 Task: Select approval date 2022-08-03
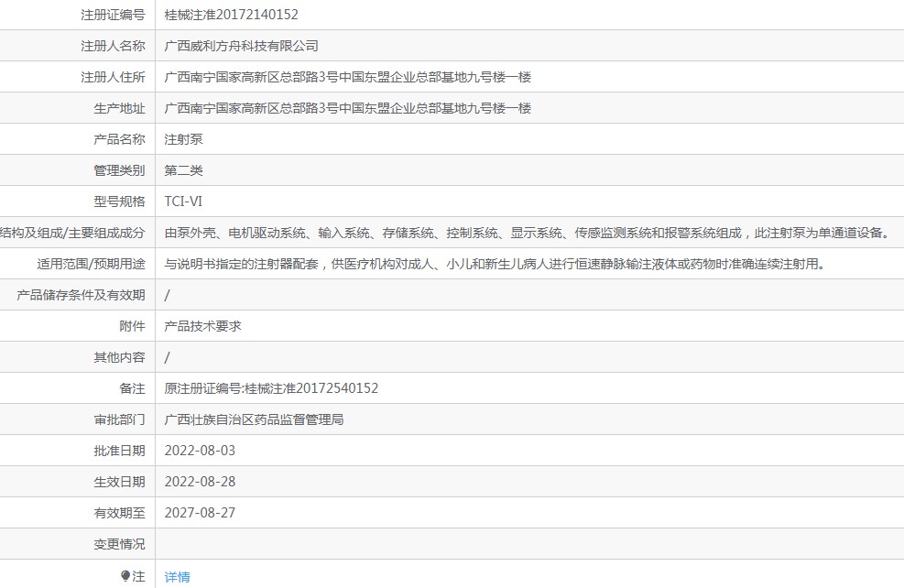(x=200, y=451)
